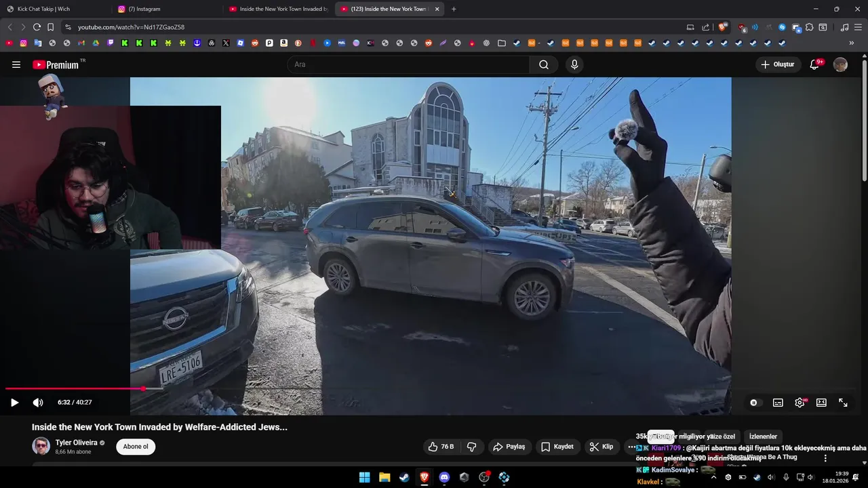Toggle subtitles in the player

coord(778,403)
